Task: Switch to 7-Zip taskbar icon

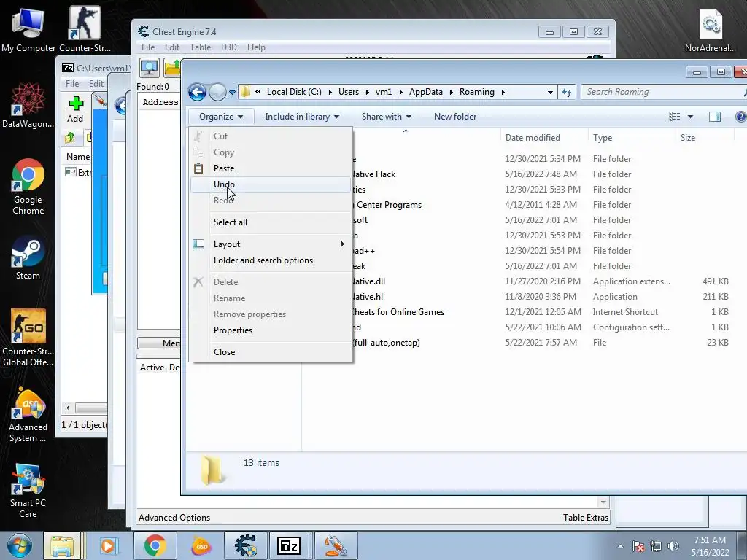Action: (289, 545)
